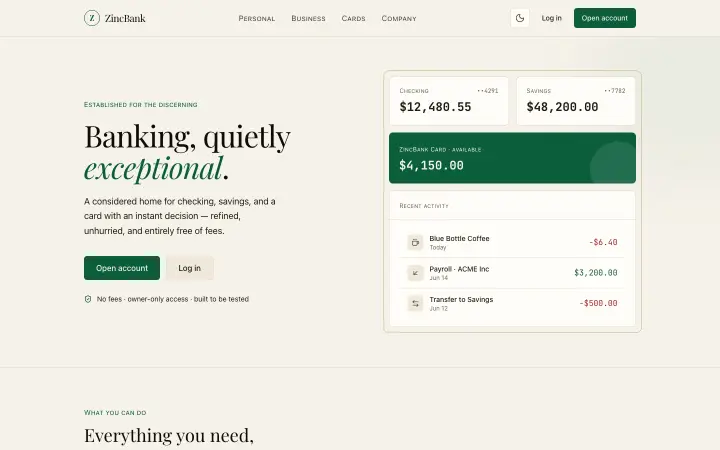
Task: Click the ZincBank wordmark
Action: click(125, 18)
